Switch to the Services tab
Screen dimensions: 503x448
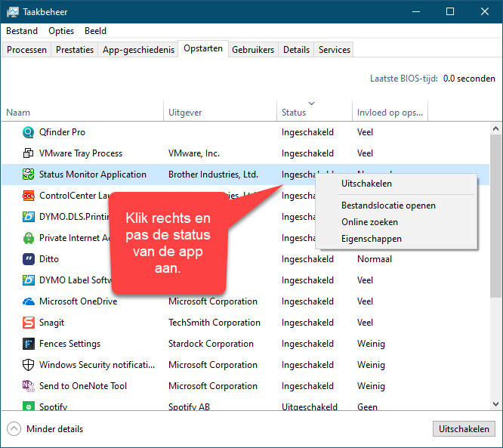(335, 50)
